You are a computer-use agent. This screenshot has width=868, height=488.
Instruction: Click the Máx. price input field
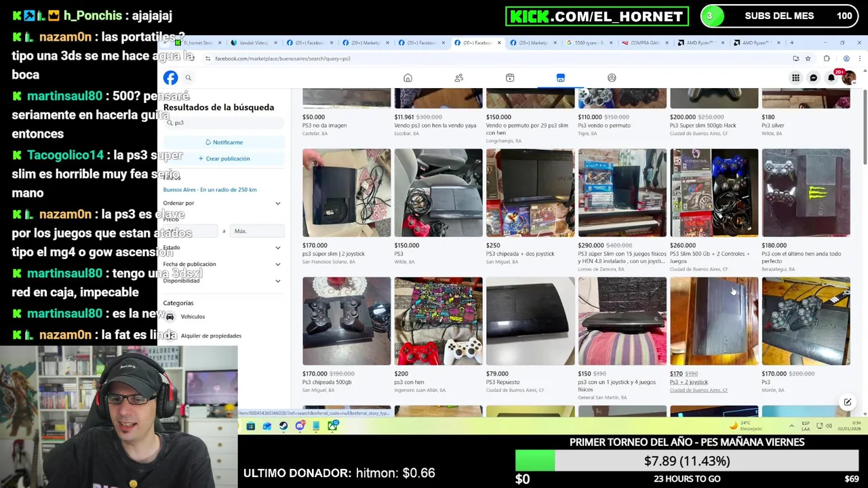coord(256,231)
